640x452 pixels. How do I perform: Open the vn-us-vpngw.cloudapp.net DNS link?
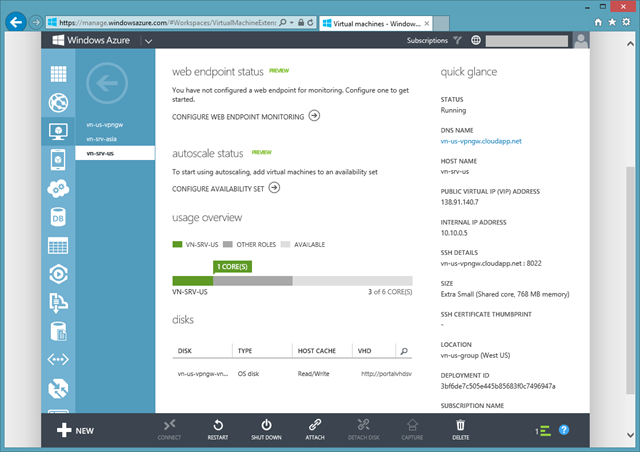481,141
